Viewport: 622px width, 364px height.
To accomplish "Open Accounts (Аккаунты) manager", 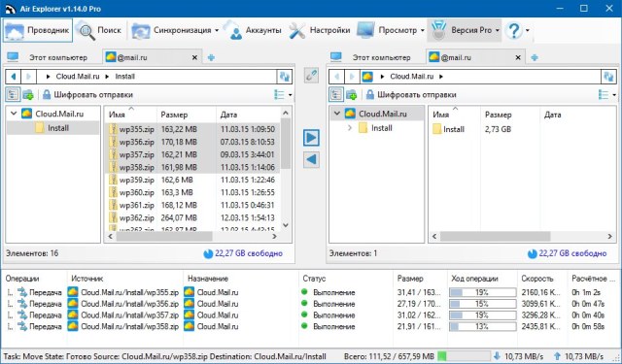I will coord(254,30).
